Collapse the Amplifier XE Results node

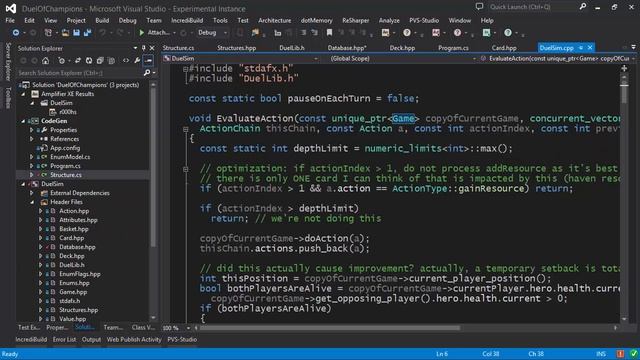[x=23, y=94]
